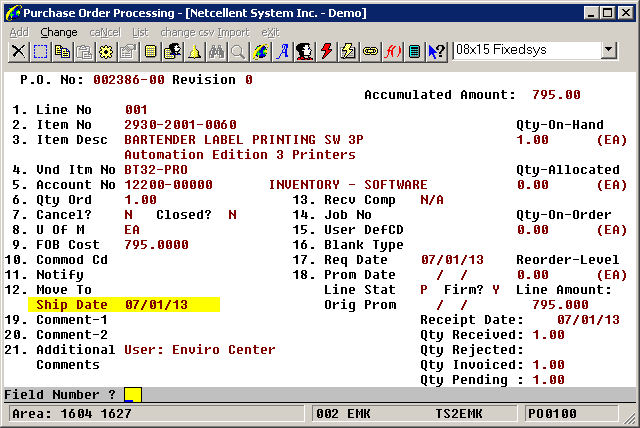Screen dimensions: 640x428
Task: Open the change csv Import menu
Action: tap(204, 32)
